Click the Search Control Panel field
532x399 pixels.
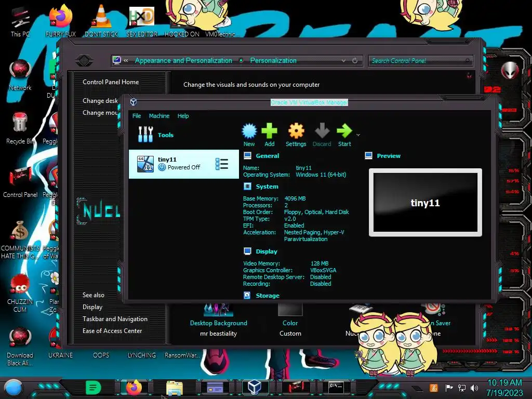coord(420,61)
